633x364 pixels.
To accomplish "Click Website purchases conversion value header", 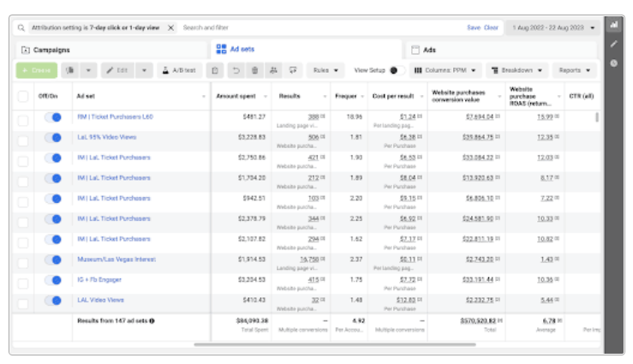I will (x=458, y=96).
